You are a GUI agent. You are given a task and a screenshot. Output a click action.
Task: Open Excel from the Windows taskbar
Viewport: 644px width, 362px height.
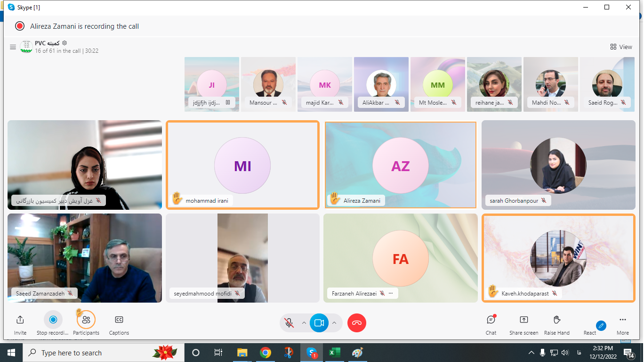334,353
